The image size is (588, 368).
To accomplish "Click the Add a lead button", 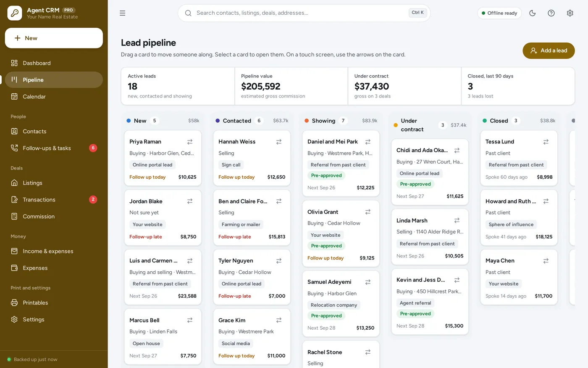I will (549, 50).
